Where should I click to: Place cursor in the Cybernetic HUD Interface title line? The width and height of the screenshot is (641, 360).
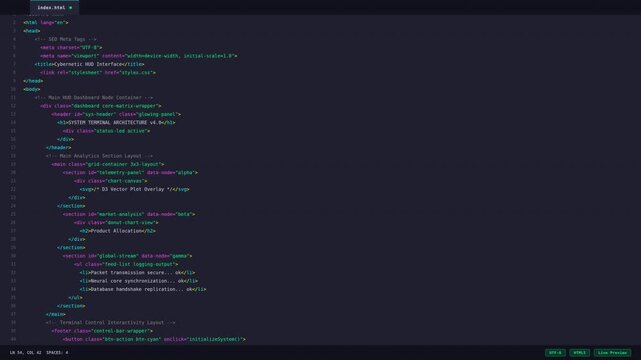coord(90,64)
